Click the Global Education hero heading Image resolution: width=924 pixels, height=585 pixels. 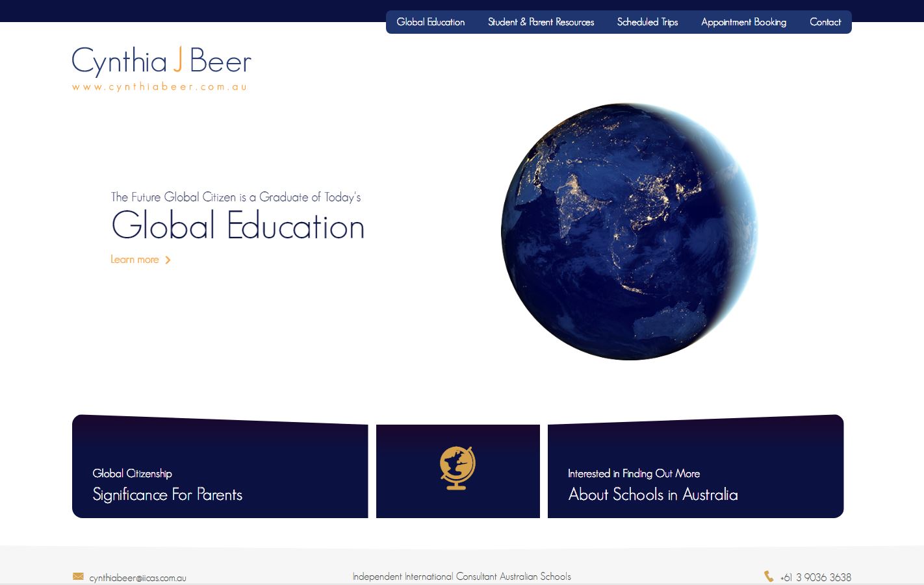pyautogui.click(x=238, y=226)
